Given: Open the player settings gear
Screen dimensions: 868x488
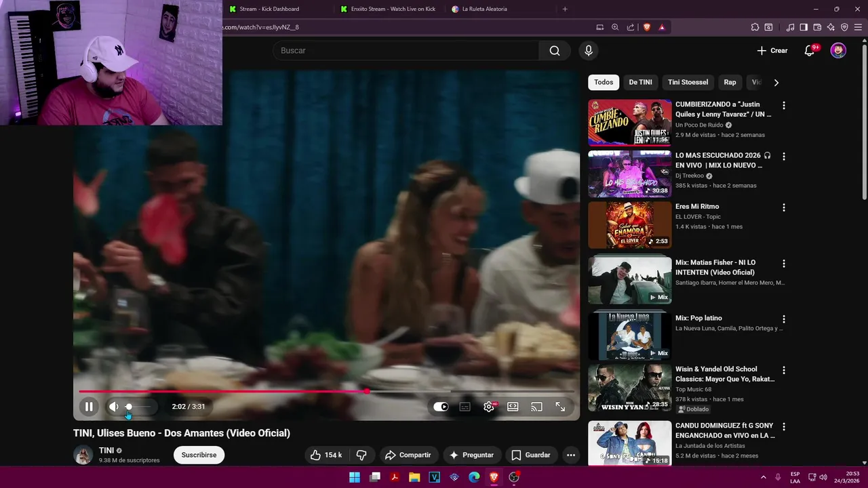Looking at the screenshot, I should point(489,407).
